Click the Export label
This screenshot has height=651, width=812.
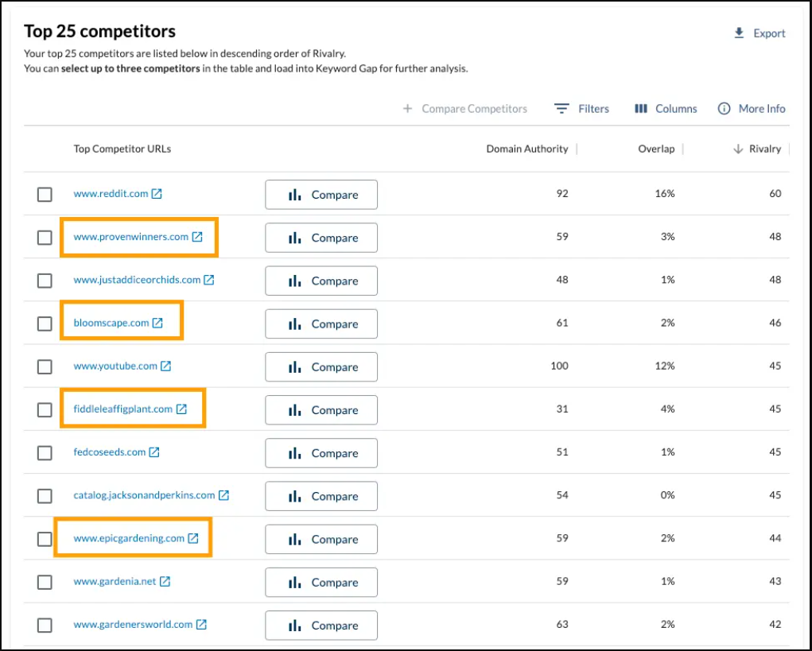pos(769,33)
